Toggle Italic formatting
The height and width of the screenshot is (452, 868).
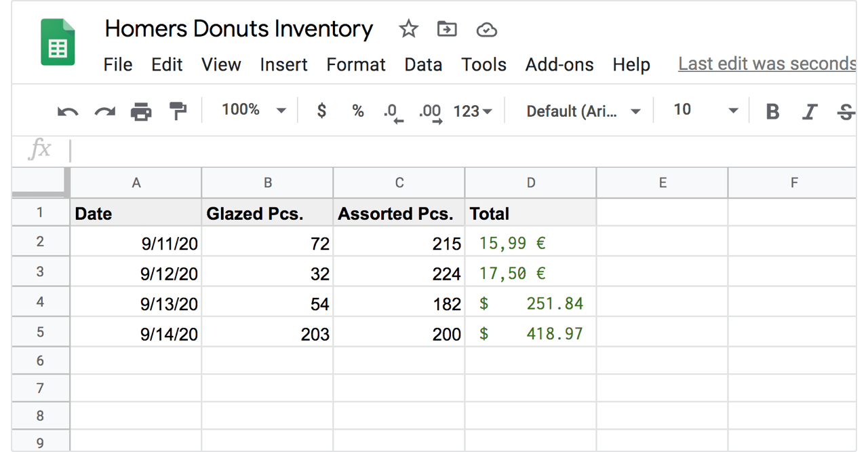809,111
